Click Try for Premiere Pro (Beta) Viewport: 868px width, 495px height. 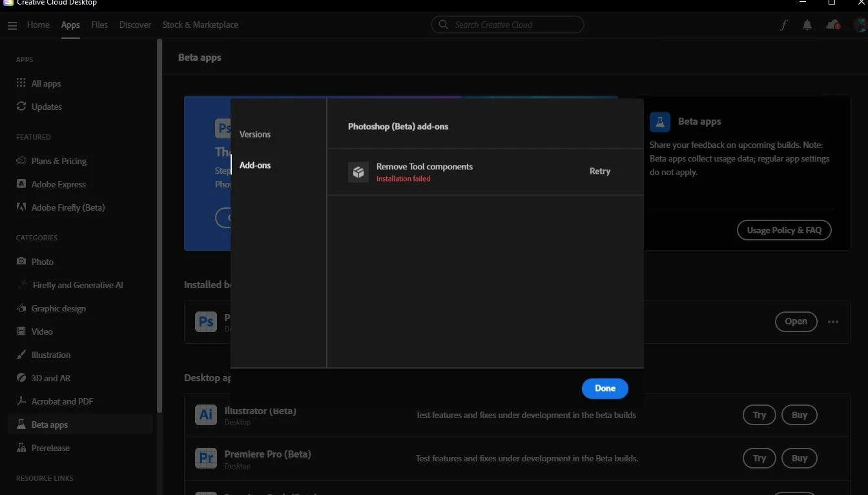(759, 458)
